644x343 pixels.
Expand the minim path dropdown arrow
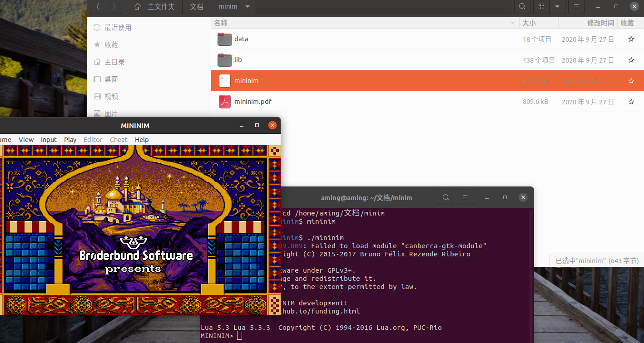tap(248, 7)
